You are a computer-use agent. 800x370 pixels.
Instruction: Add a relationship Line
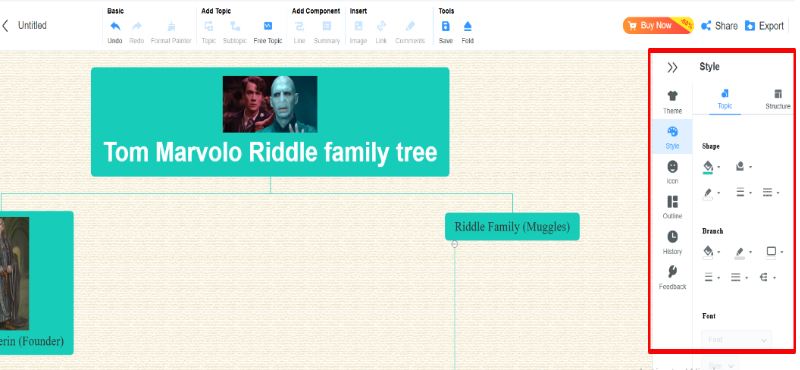pos(299,32)
